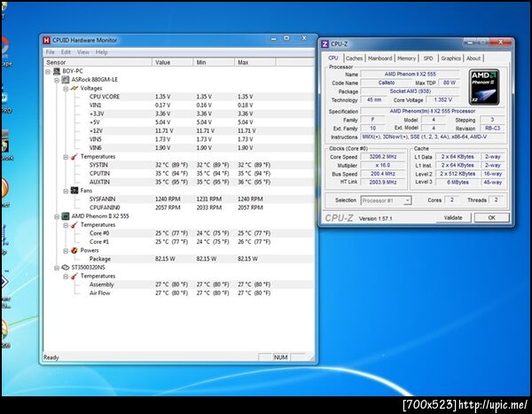Select the CPU VCORE row
This screenshot has width=532, height=414.
tap(179, 97)
